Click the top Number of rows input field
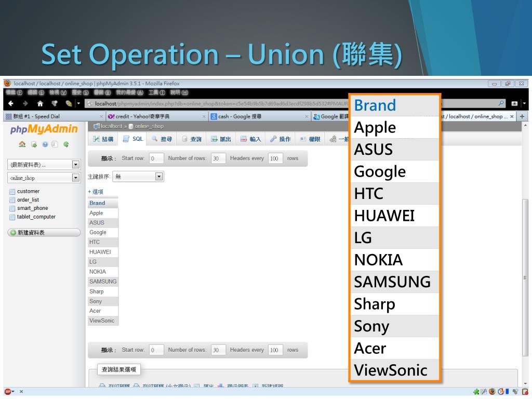532x399 pixels. tap(218, 158)
